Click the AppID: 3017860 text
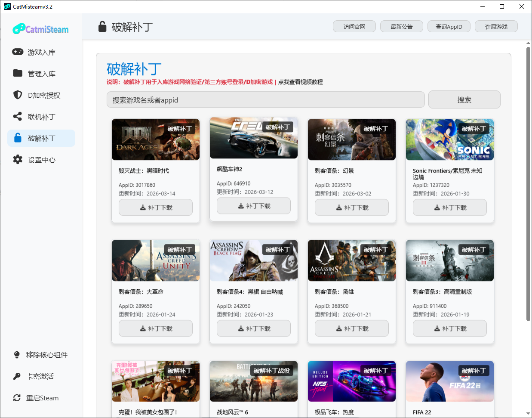 coord(137,185)
